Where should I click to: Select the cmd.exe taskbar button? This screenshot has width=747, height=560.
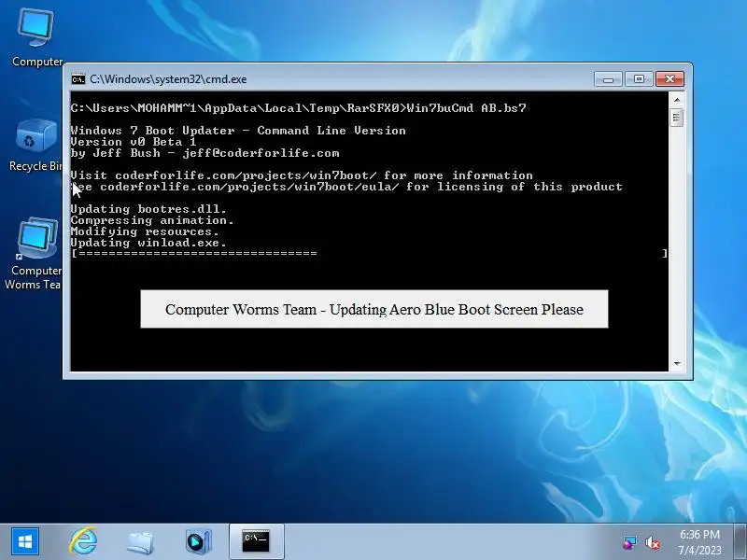pyautogui.click(x=256, y=541)
